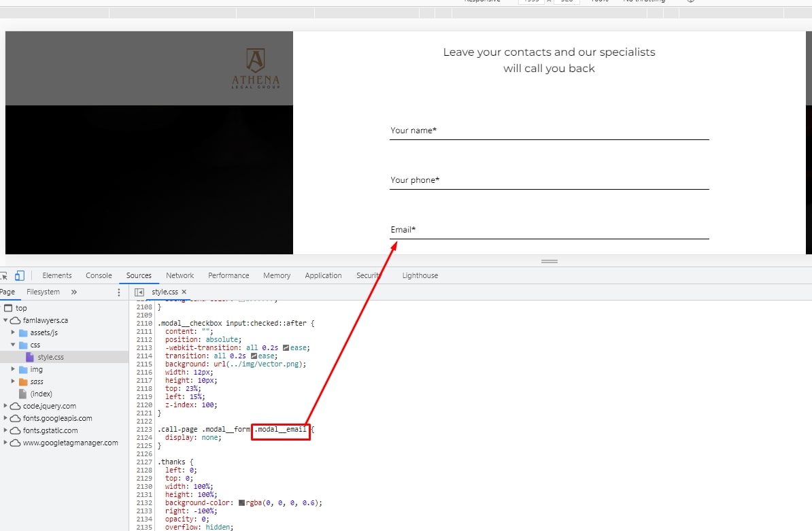
Task: Go to the Performance tab
Action: (229, 275)
